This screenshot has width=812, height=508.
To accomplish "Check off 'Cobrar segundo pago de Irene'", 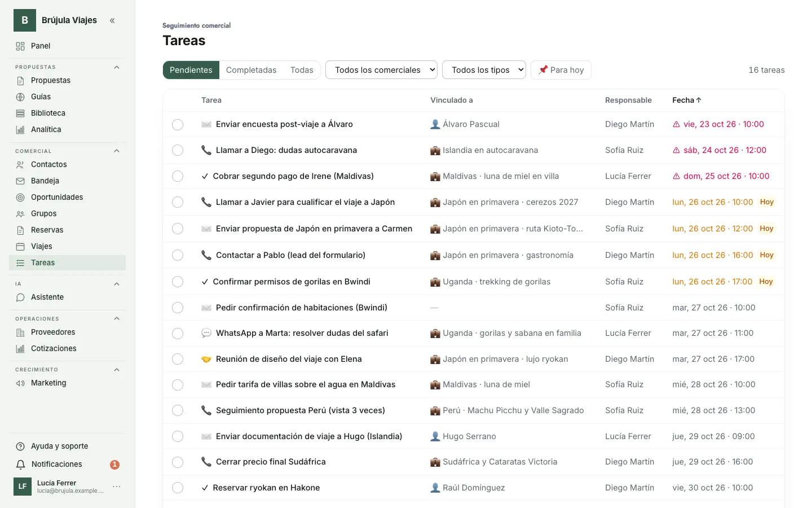I will point(178,176).
